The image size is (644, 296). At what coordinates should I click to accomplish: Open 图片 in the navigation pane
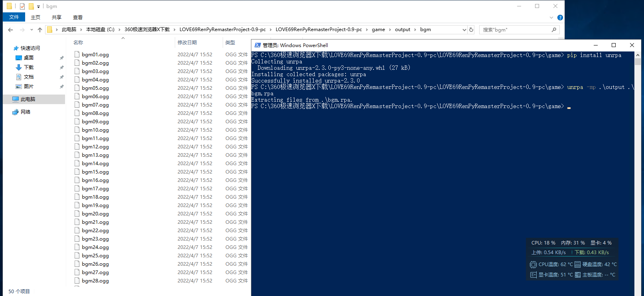tap(29, 86)
